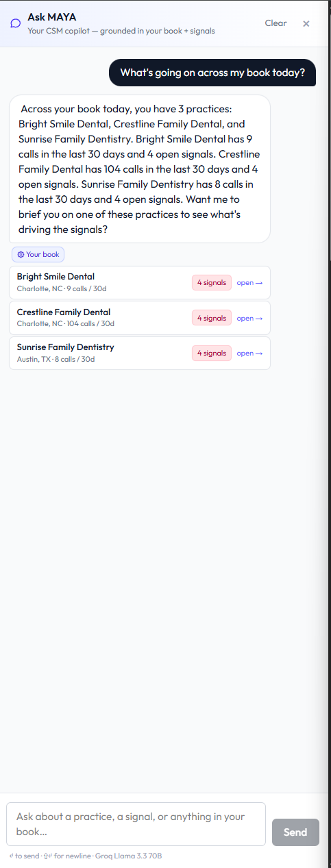The image size is (331, 868).
Task: Select the Sunrise Family Dentistry practice card
Action: [x=140, y=353]
